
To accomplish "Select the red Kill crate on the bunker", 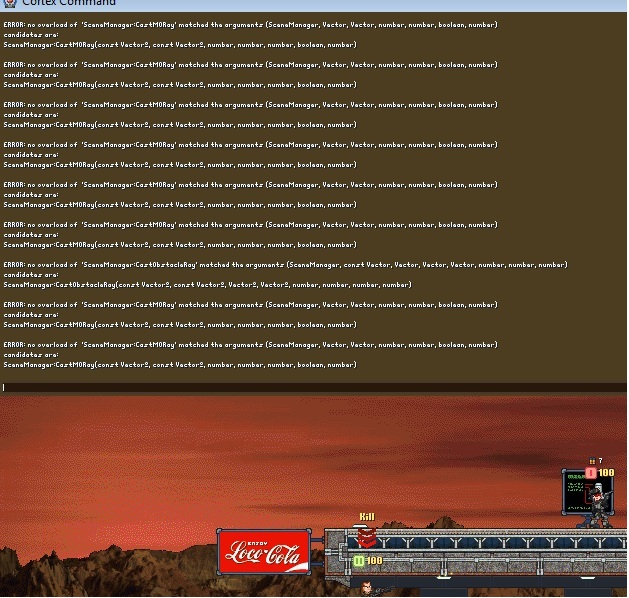I will click(367, 539).
